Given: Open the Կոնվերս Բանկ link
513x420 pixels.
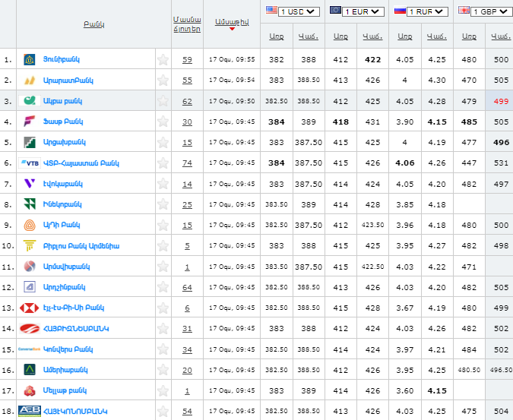Looking at the screenshot, I should pyautogui.click(x=68, y=349).
